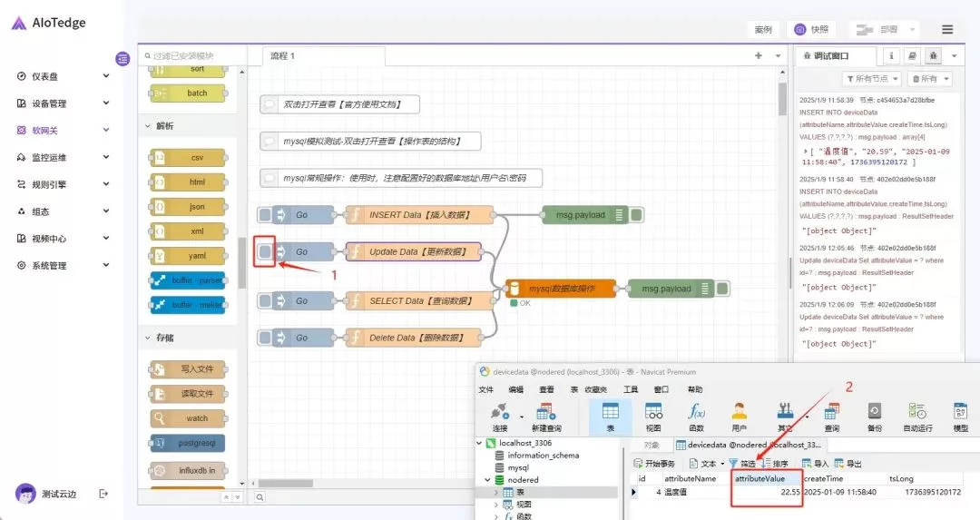
Task: Open the 所有节点 filter dropdown
Action: point(871,79)
